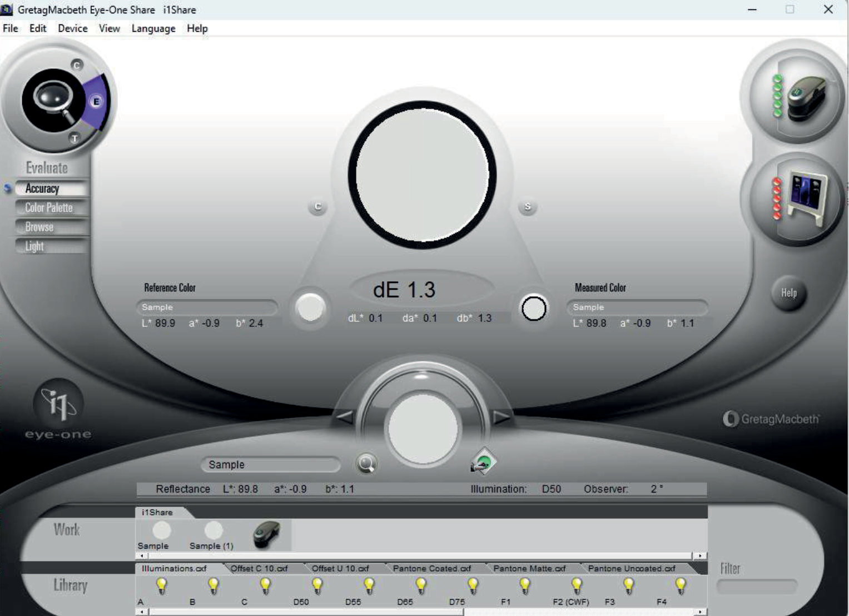Click the Reference Color swatch button
Viewport: 849px width, 616px height.
[310, 308]
